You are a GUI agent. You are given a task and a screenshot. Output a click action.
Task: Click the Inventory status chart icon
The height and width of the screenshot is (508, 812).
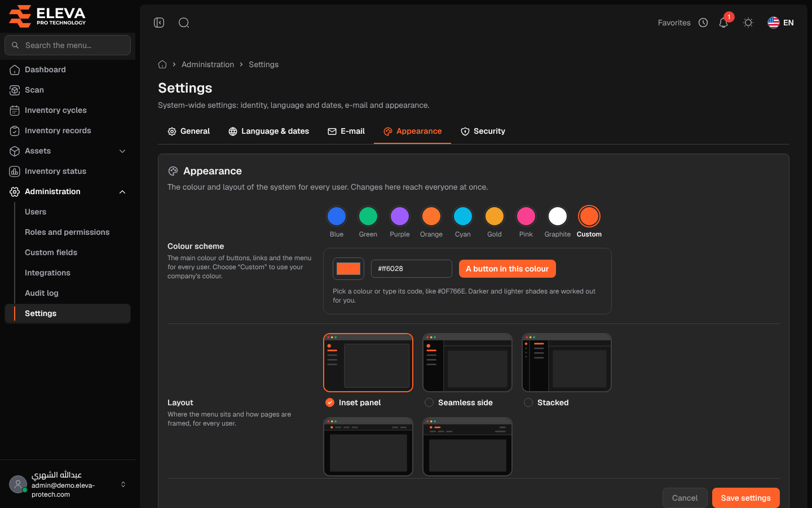tap(15, 171)
